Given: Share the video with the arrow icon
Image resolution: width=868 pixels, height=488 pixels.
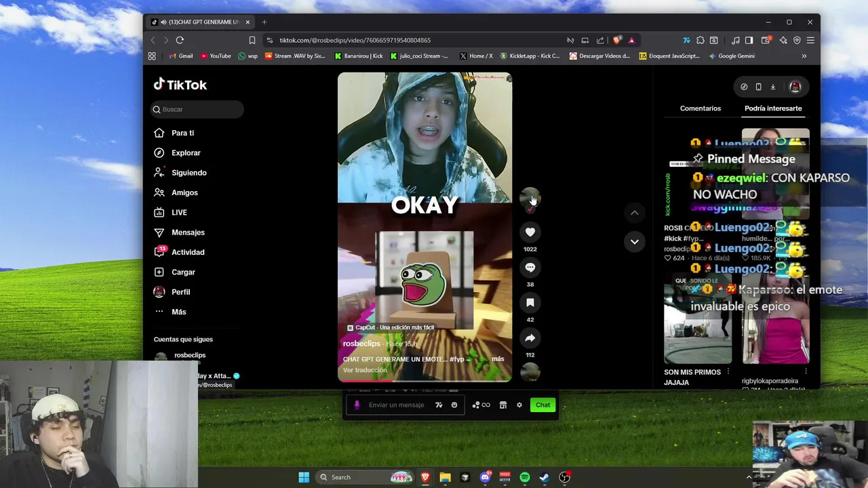Looking at the screenshot, I should [x=530, y=338].
